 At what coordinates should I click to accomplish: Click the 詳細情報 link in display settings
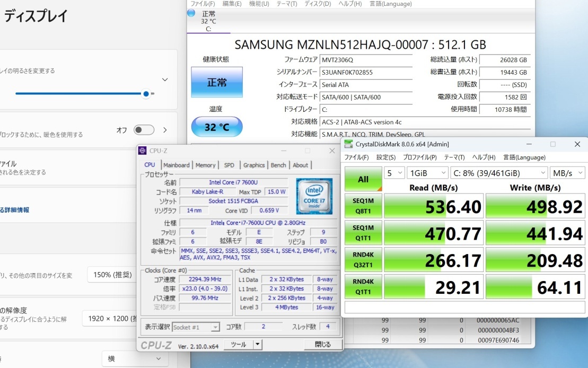coord(15,210)
